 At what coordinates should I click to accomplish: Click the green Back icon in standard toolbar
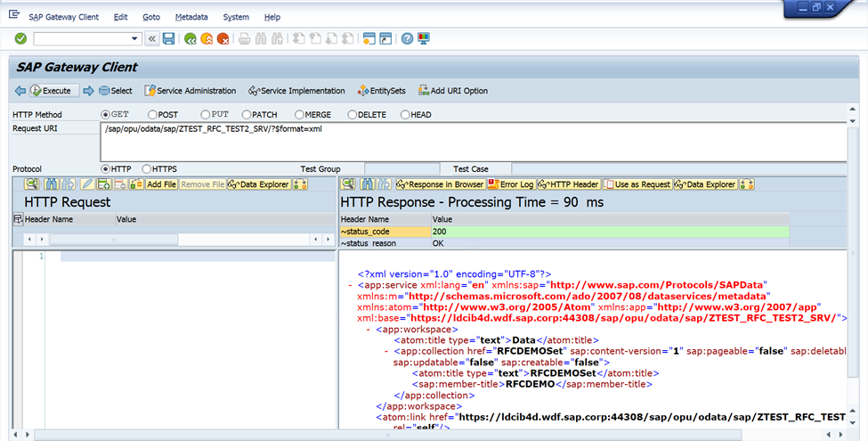coord(191,39)
